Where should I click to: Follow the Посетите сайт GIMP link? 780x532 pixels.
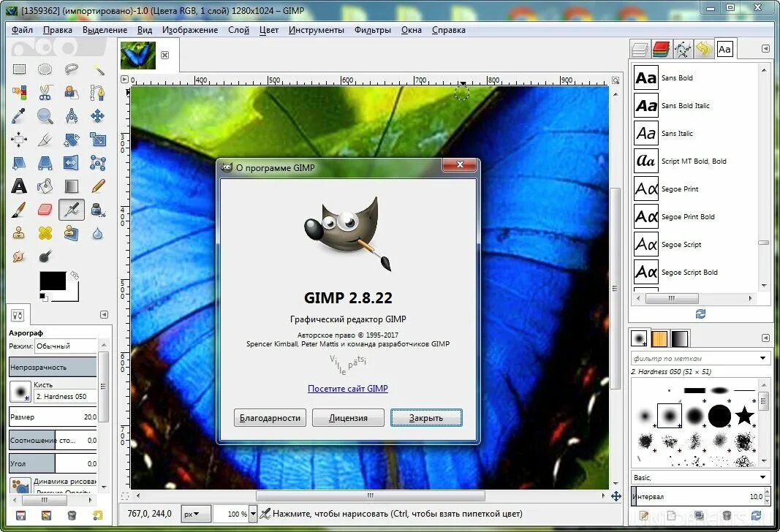click(347, 388)
